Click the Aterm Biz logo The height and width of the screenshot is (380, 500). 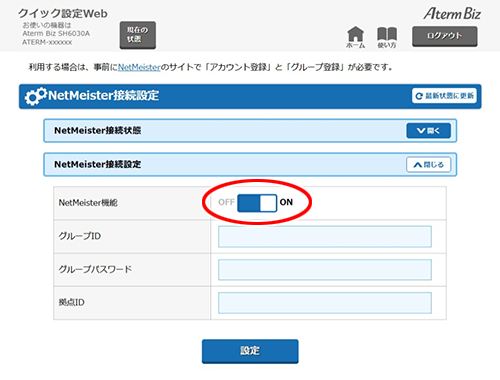coord(452,14)
